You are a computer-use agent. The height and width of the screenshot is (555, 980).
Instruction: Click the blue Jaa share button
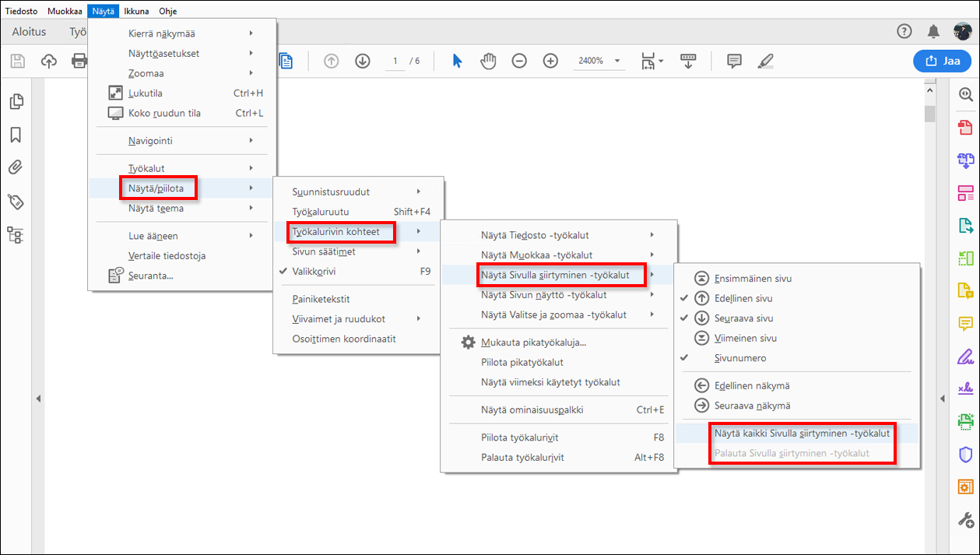(x=942, y=61)
